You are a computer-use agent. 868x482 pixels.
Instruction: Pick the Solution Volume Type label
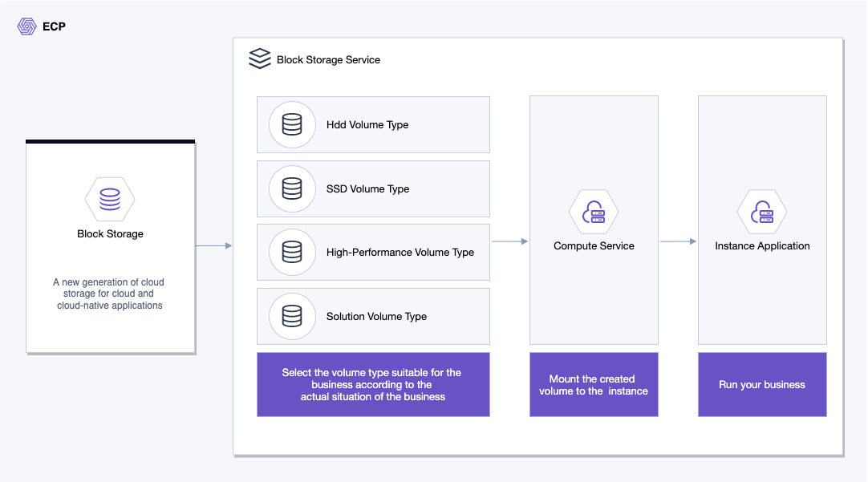[376, 317]
